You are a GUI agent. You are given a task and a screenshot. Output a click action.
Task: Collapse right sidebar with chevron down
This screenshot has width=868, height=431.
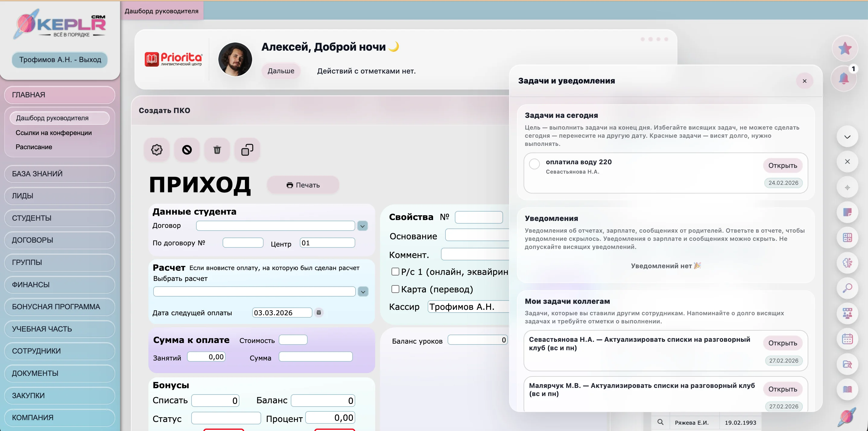click(847, 137)
